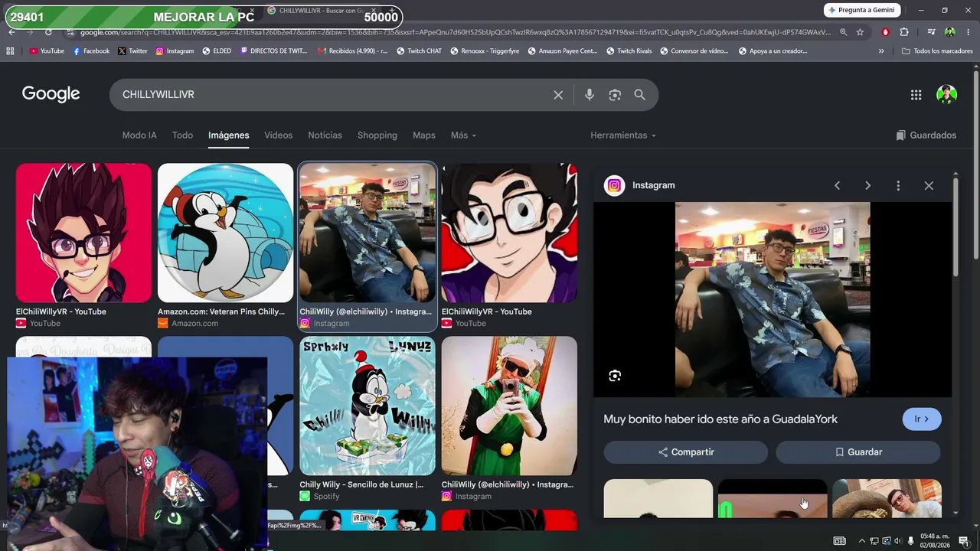Go back using the browser back arrow
This screenshot has width=980, height=551.
click(x=11, y=32)
